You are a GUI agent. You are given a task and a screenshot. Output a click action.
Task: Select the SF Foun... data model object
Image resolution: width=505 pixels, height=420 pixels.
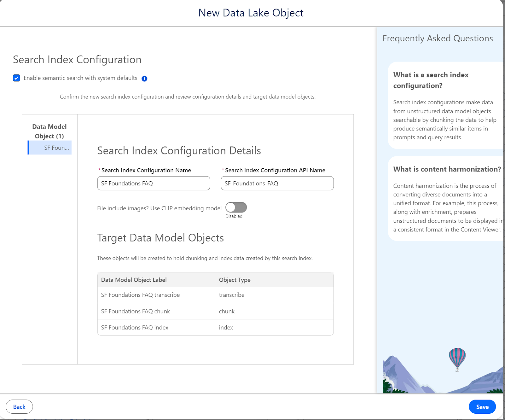pyautogui.click(x=50, y=148)
